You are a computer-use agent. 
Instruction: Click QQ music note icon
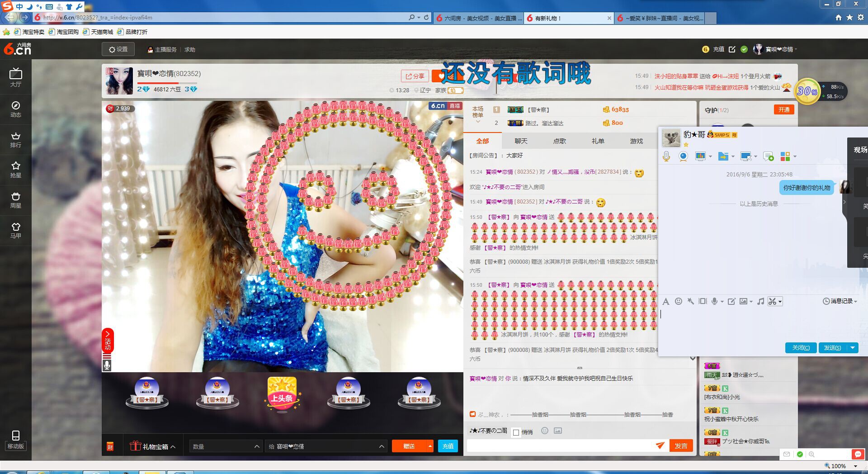761,301
